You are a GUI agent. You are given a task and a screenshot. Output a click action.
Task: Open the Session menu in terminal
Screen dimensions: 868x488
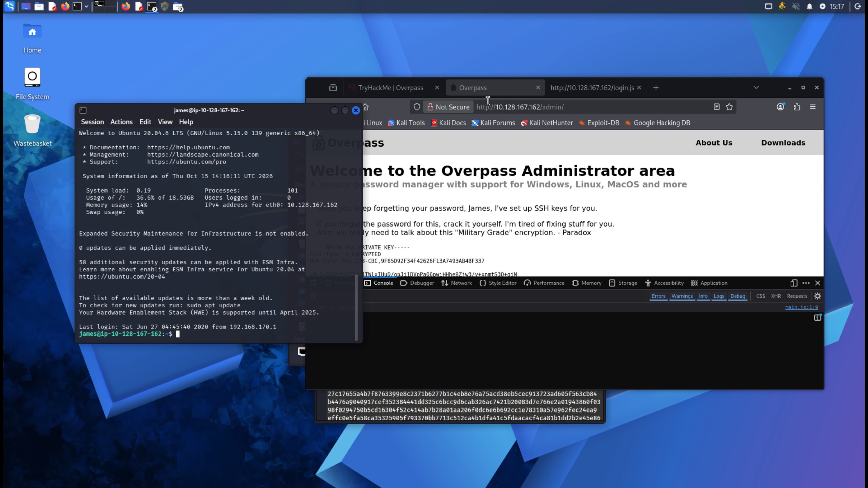(92, 122)
